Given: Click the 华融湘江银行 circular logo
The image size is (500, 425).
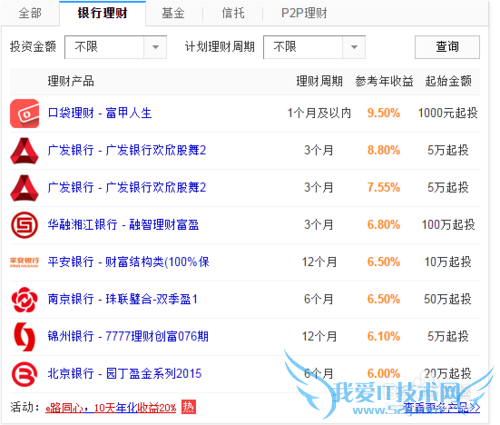Looking at the screenshot, I should 25,225.
